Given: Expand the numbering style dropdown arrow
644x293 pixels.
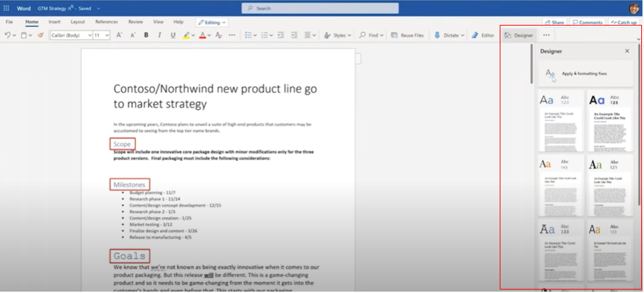Looking at the screenshot, I should point(271,36).
